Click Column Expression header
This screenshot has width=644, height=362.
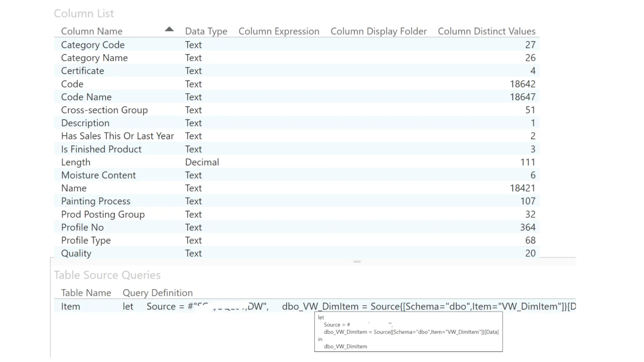tap(279, 31)
